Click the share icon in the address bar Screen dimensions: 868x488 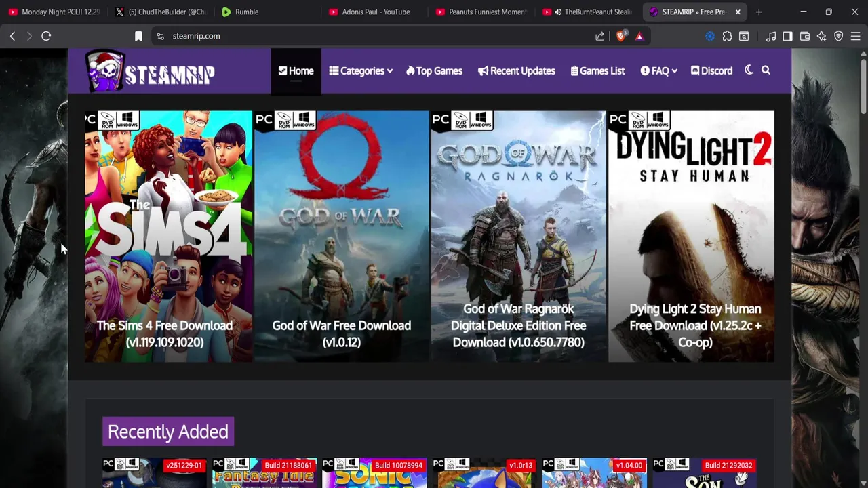point(600,36)
